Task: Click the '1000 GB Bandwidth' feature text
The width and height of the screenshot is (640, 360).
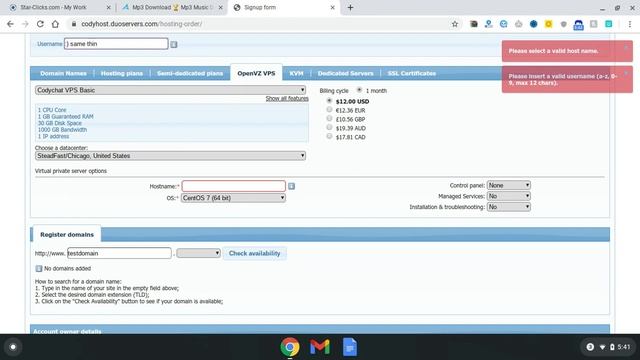Action: (62, 130)
